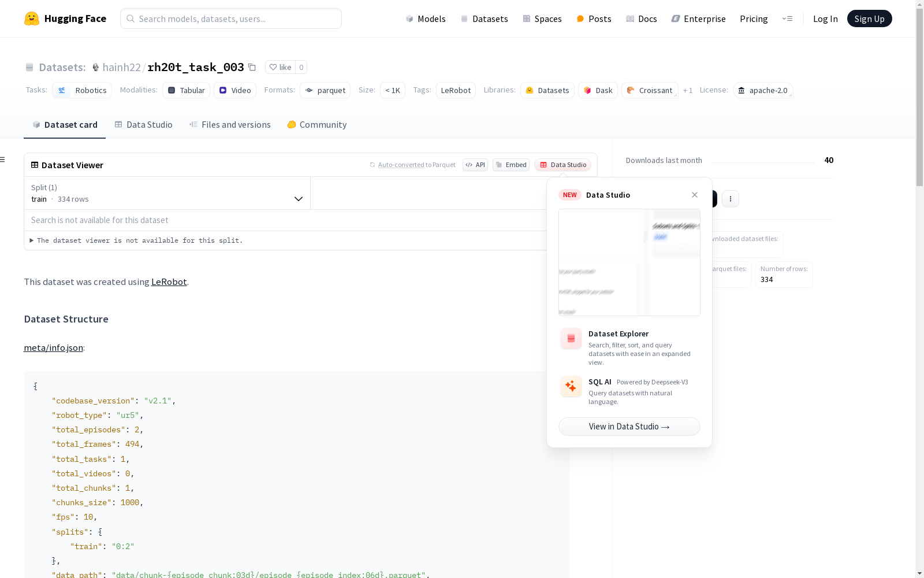The image size is (924, 578).
Task: Click the Embed button
Action: pyautogui.click(x=511, y=165)
